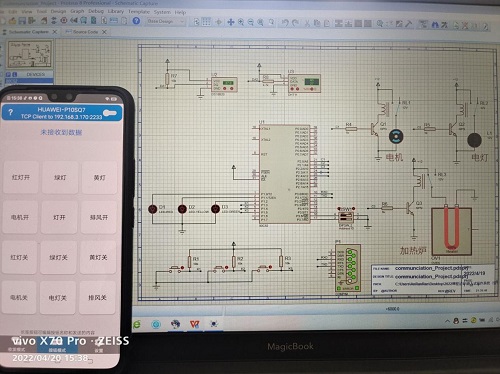Toggle the grid display toolbar icon

(206, 22)
